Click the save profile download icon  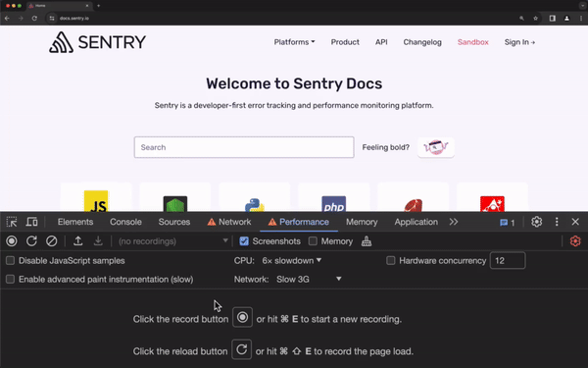98,241
